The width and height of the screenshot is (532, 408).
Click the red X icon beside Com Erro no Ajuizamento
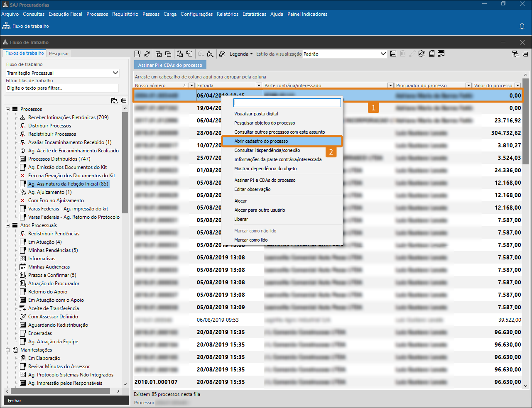pyautogui.click(x=23, y=200)
